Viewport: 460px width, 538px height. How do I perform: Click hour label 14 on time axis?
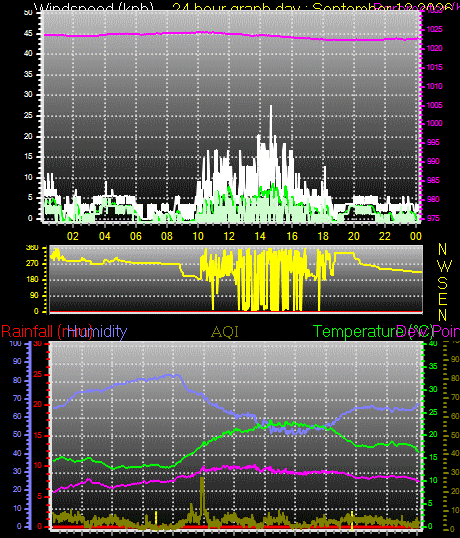pyautogui.click(x=260, y=236)
